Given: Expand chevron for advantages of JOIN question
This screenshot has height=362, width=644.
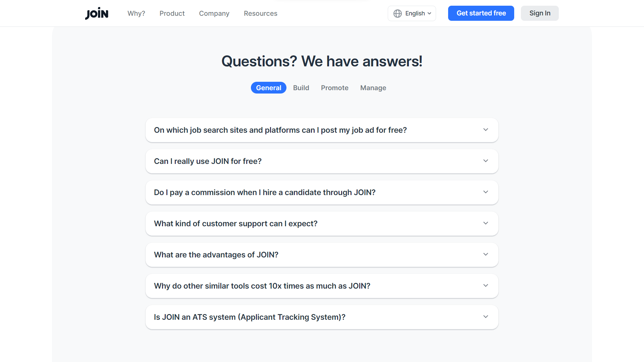Looking at the screenshot, I should point(486,254).
